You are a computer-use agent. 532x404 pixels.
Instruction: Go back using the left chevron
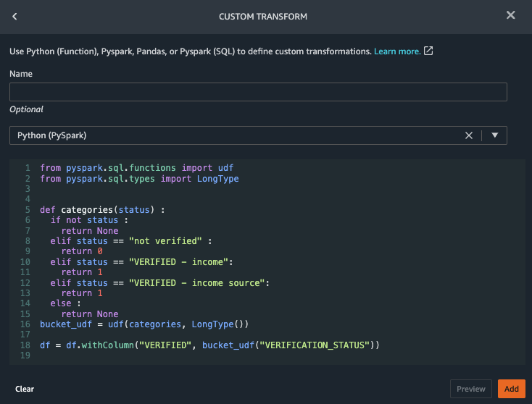tap(15, 16)
